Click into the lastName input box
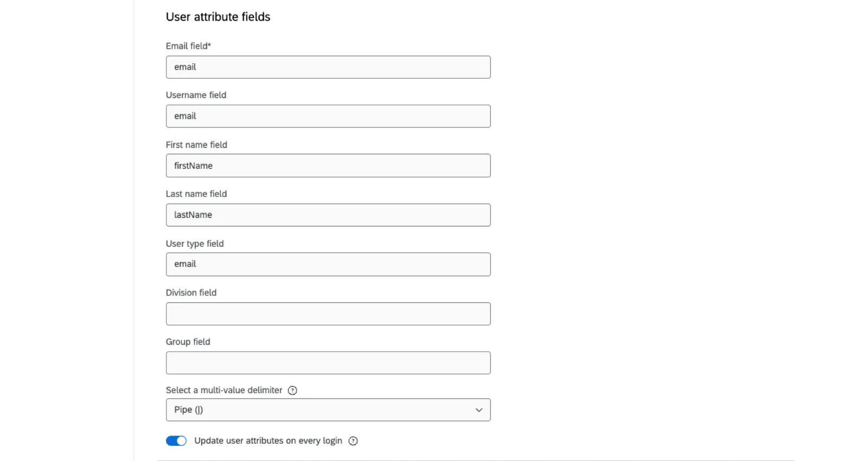This screenshot has width=868, height=461. click(x=328, y=215)
